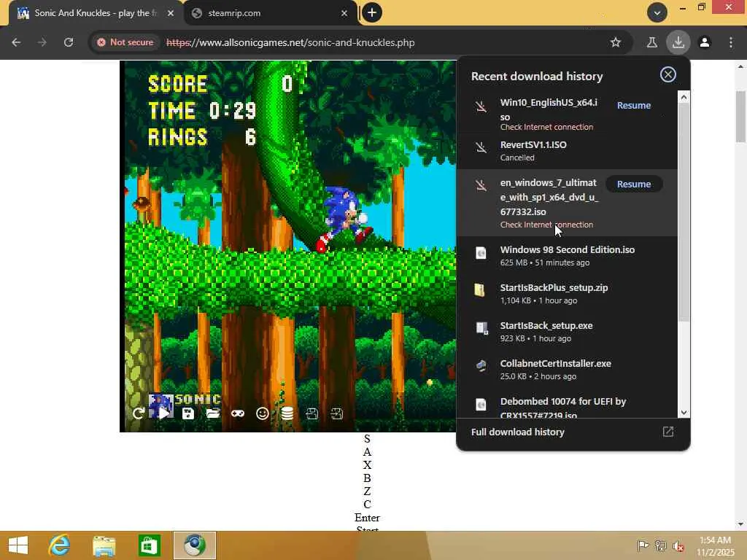747x560 pixels.
Task: Open the Chrome Labs flask icon
Action: point(652,42)
